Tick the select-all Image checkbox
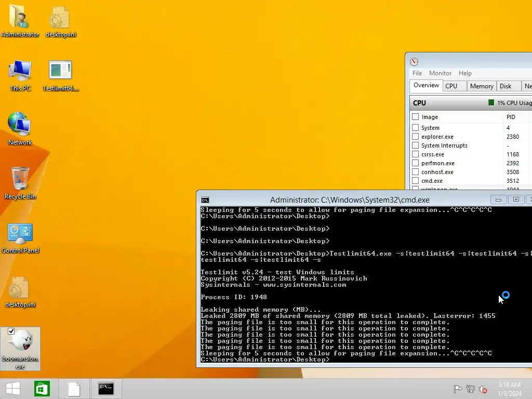This screenshot has width=532, height=399. [415, 117]
